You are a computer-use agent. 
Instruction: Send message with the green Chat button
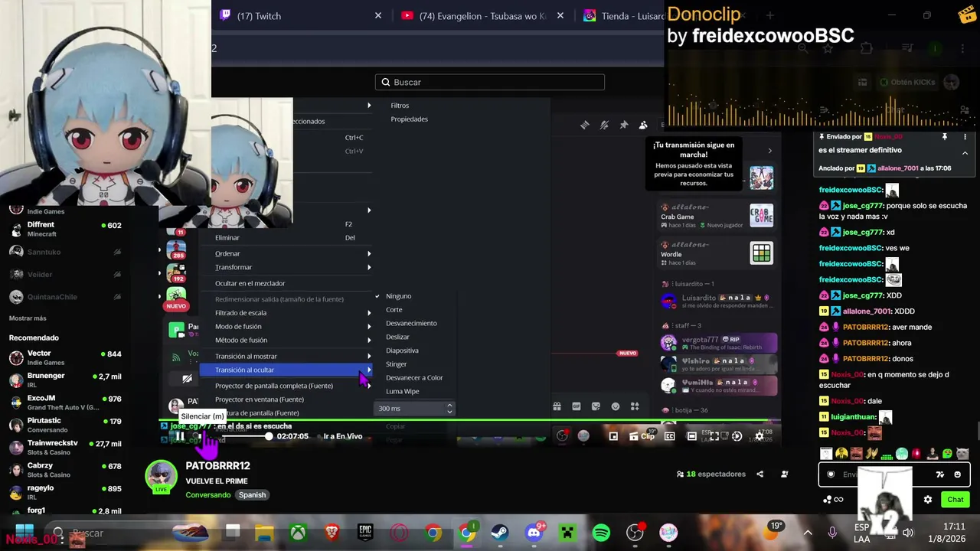pos(955,500)
